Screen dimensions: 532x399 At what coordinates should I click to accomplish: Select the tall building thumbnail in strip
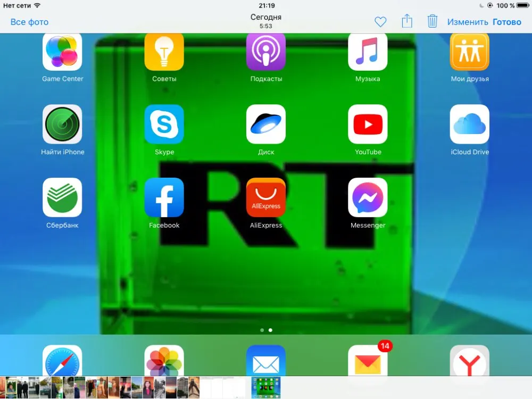(182, 387)
